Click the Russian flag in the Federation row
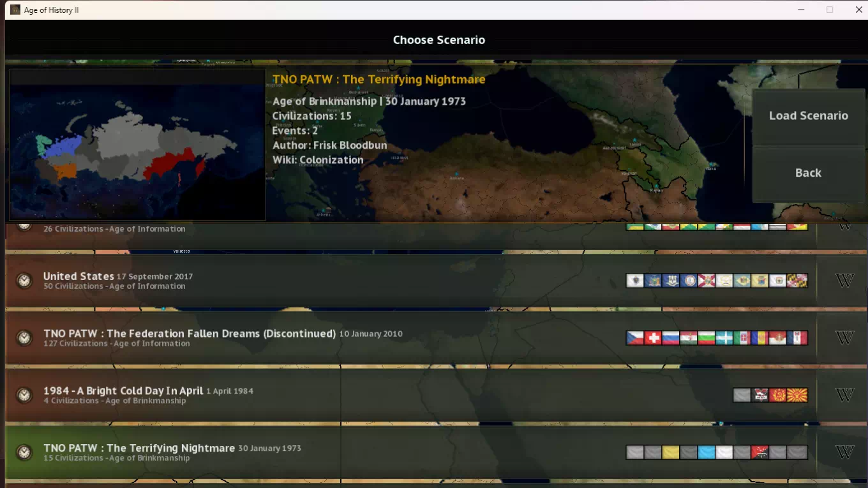The image size is (868, 488). 671,338
